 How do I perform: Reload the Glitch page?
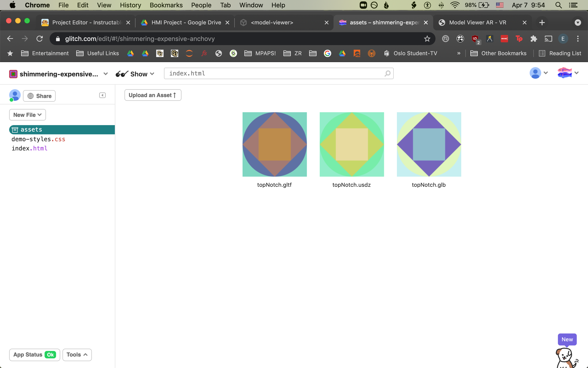coord(40,39)
